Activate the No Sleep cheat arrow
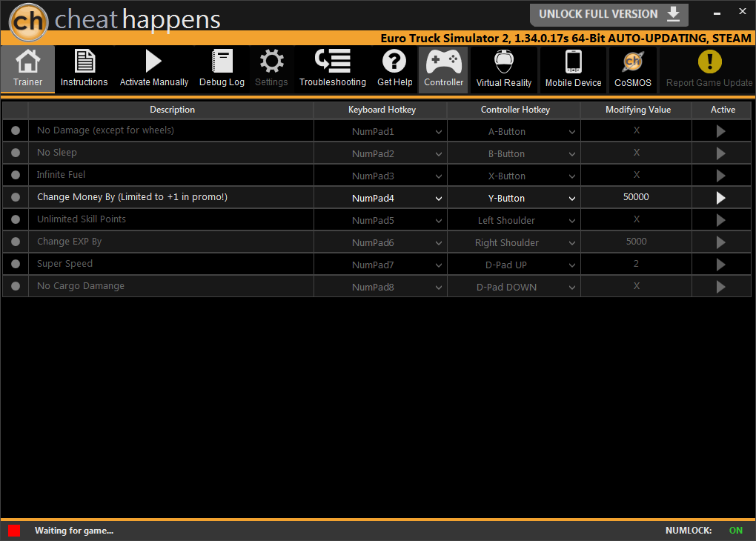 (x=721, y=153)
